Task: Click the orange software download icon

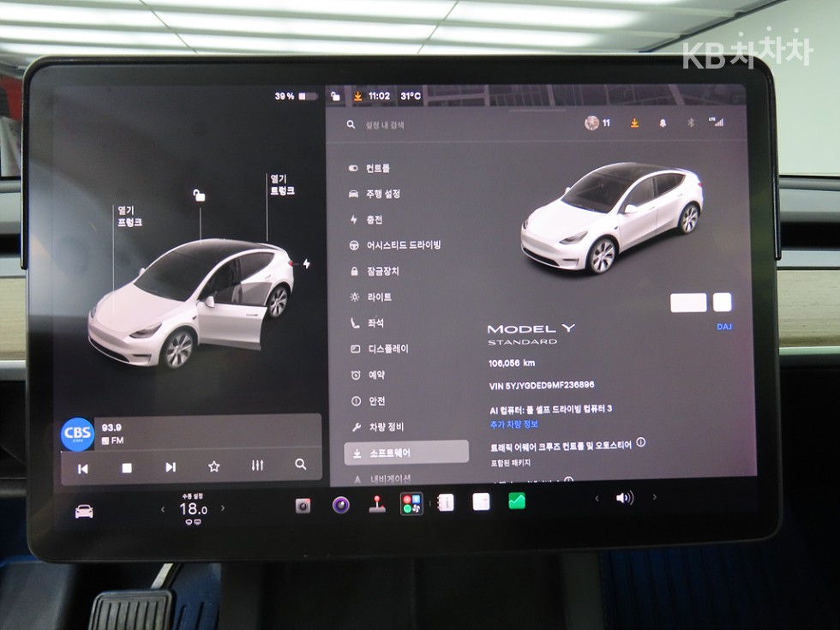Action: click(x=634, y=123)
